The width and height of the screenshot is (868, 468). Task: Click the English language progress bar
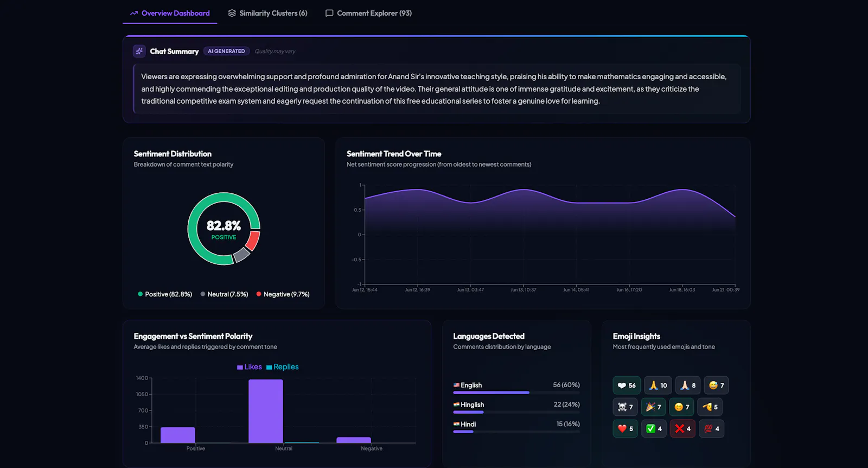tap(516, 393)
